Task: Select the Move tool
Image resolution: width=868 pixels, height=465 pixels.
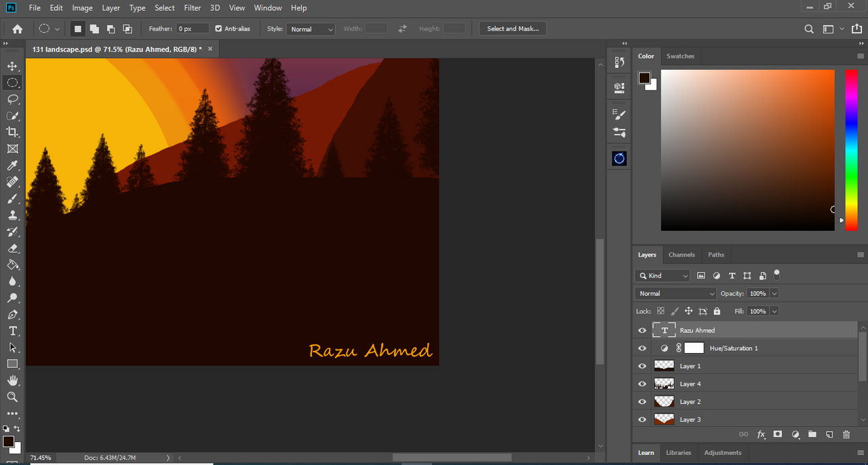Action: pyautogui.click(x=12, y=66)
